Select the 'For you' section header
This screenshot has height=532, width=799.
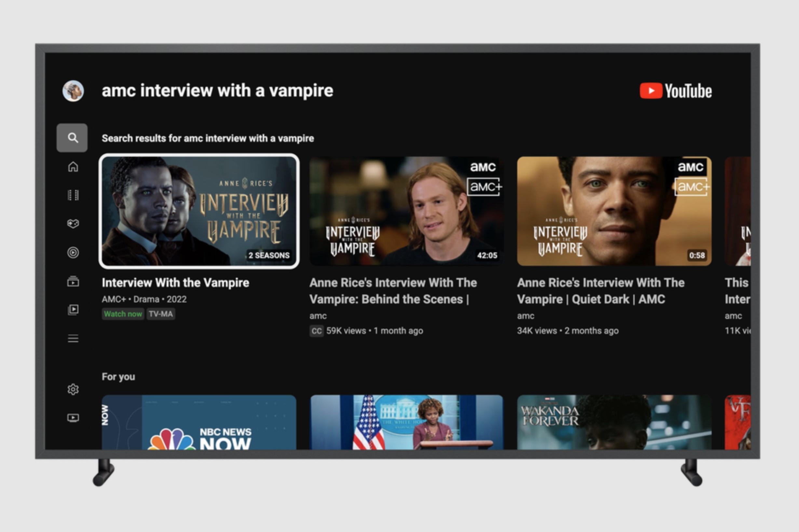pos(118,376)
